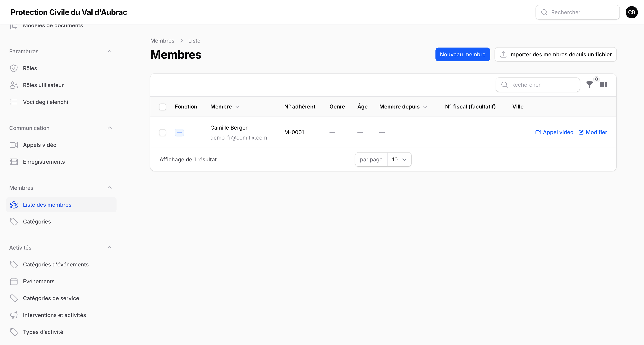
Task: Click the upload icon on the import button
Action: pos(503,54)
